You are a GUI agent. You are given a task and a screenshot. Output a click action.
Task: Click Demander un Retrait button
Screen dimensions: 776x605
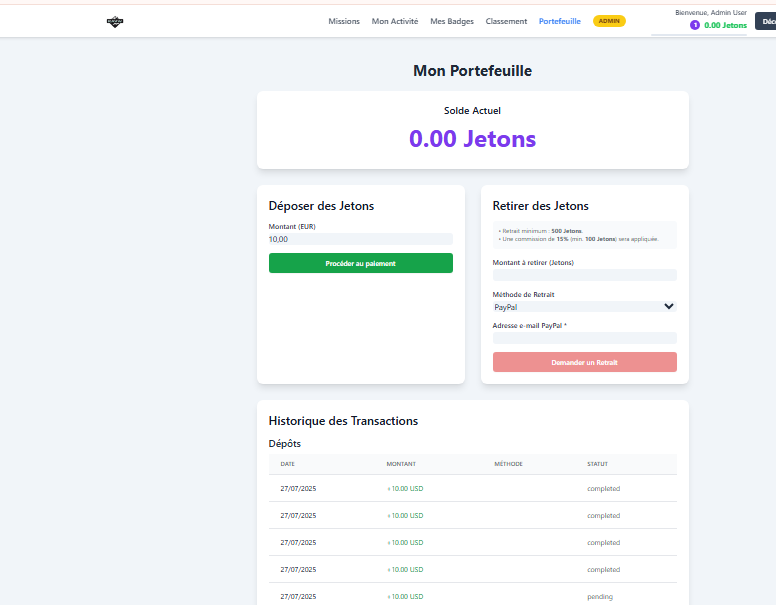click(x=584, y=362)
